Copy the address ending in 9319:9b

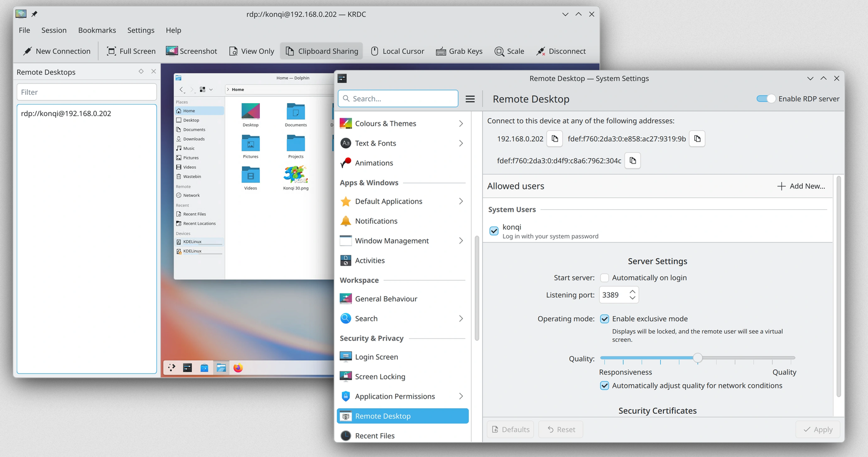click(x=697, y=139)
